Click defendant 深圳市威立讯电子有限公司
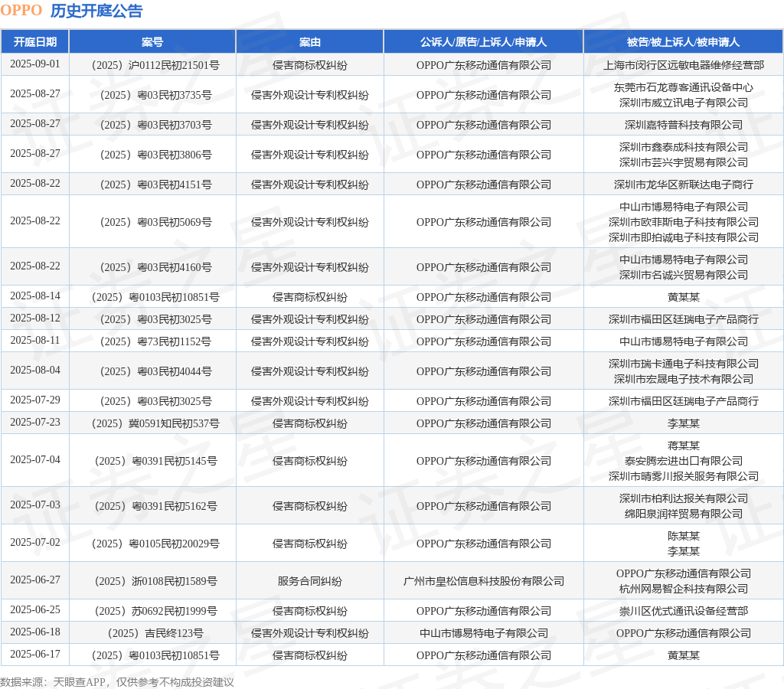784x689 pixels. 684,103
